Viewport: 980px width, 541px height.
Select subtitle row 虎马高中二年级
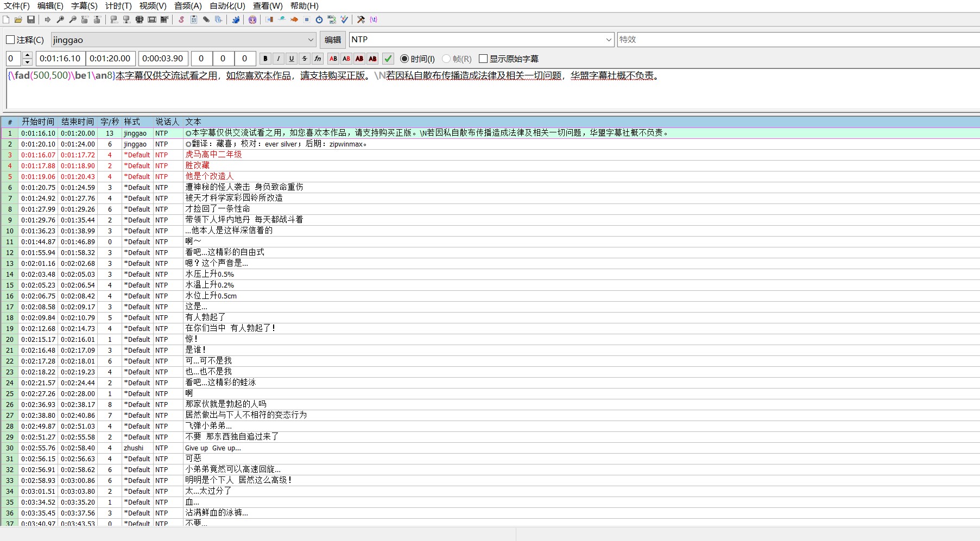[x=490, y=155]
